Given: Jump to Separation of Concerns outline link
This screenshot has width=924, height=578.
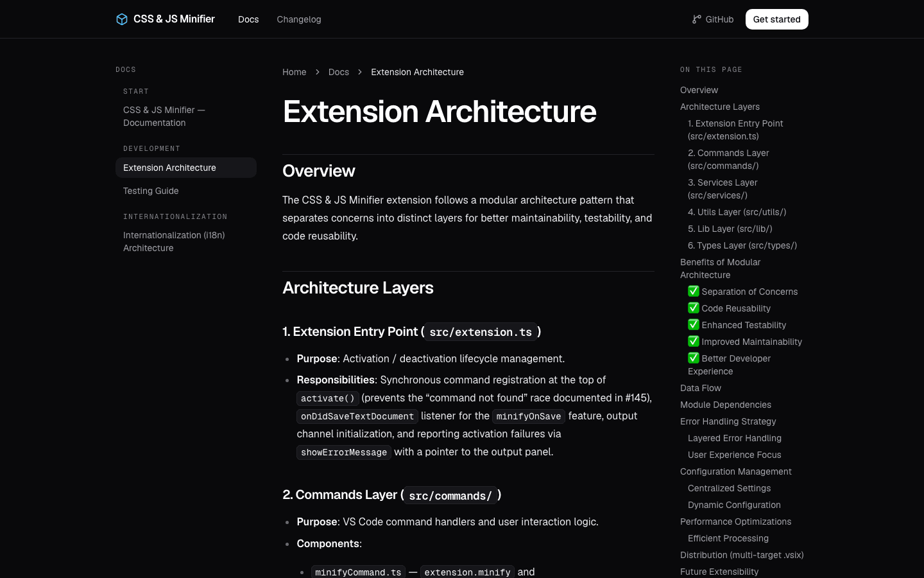Looking at the screenshot, I should (x=743, y=292).
